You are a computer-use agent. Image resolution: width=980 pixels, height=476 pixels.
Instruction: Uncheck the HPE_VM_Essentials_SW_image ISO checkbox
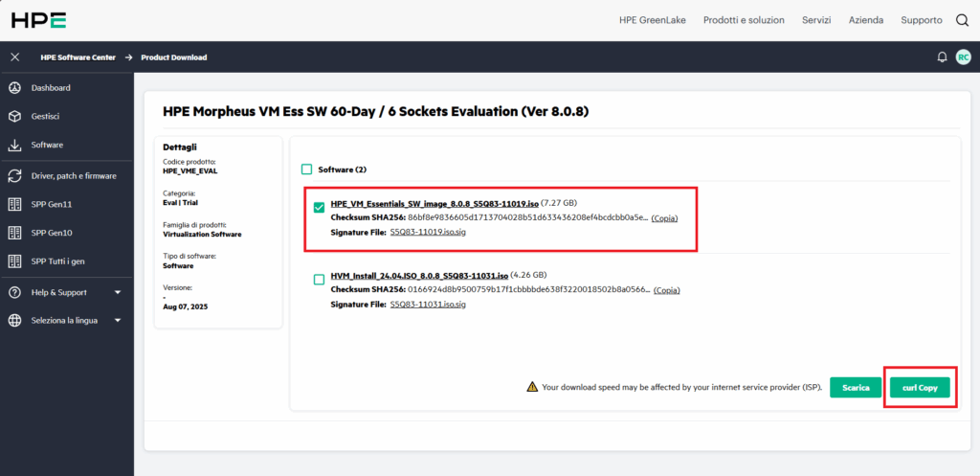point(320,208)
